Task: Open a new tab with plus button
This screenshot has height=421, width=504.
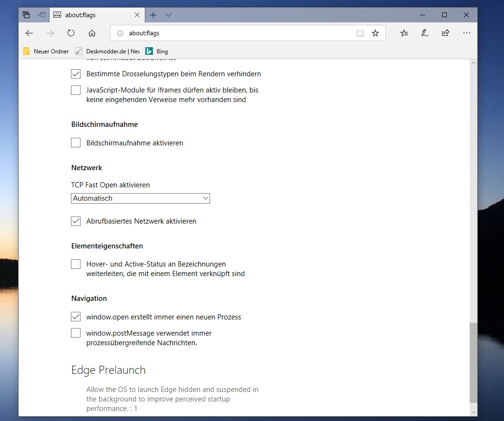Action: [153, 15]
